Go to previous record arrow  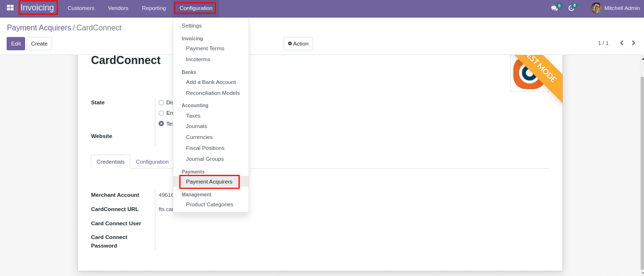click(622, 43)
